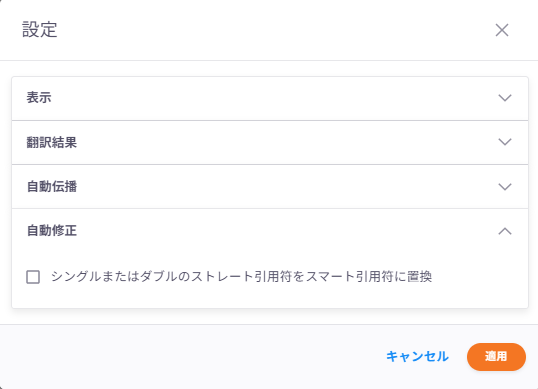
Task: Select the 表示 label text
Action: [x=39, y=98]
